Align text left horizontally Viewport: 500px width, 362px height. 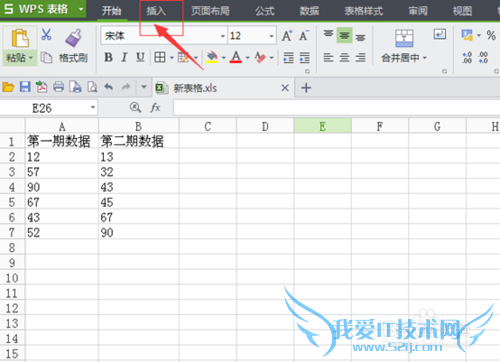coord(328,58)
